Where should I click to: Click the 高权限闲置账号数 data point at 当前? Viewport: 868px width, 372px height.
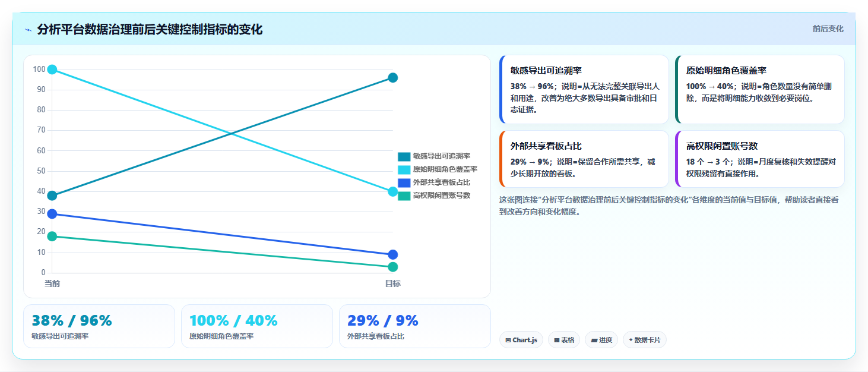52,236
